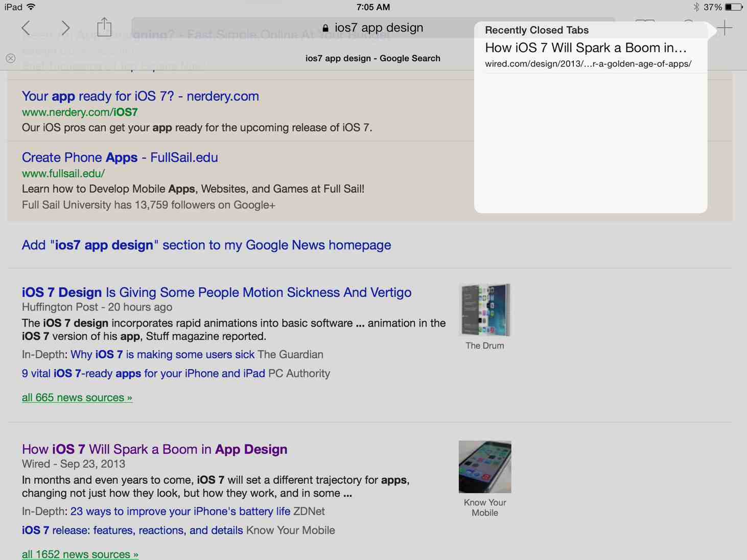Tap the battery indicator in status bar
747x560 pixels.
[734, 7]
